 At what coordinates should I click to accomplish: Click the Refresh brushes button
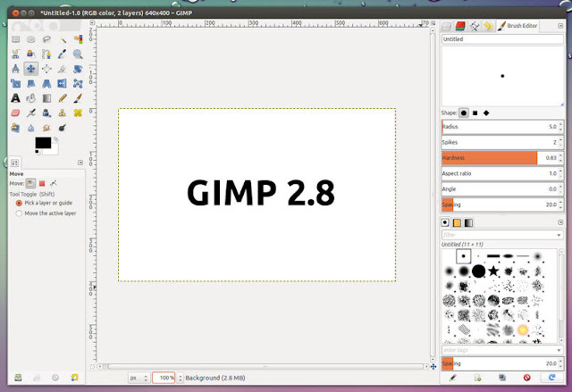tap(551, 378)
